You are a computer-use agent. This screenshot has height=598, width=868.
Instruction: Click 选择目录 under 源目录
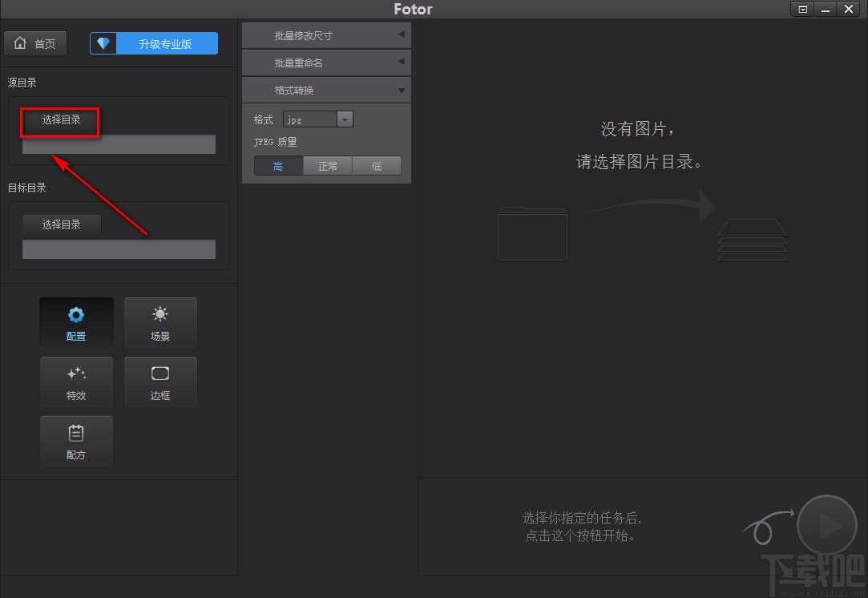pyautogui.click(x=59, y=119)
